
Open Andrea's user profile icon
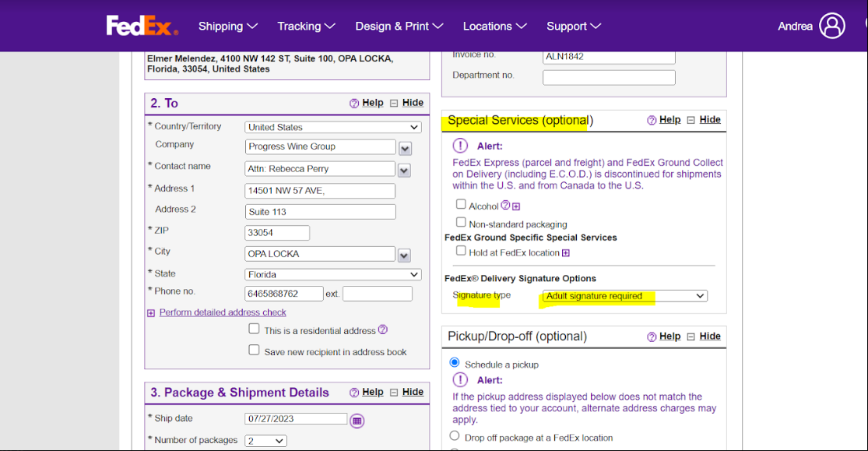click(x=832, y=26)
